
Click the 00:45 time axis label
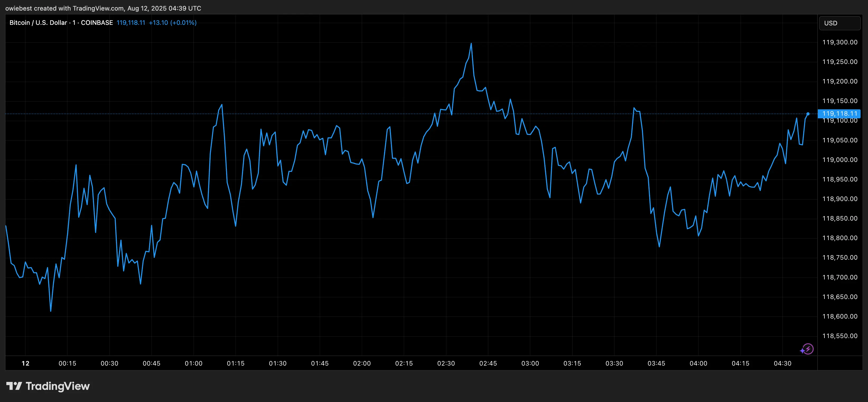152,363
